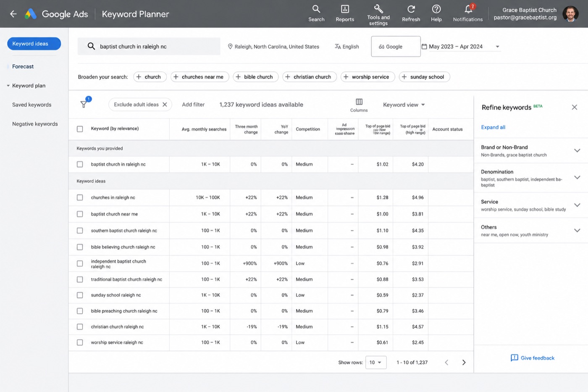Open the Reports icon in the header

[345, 13]
